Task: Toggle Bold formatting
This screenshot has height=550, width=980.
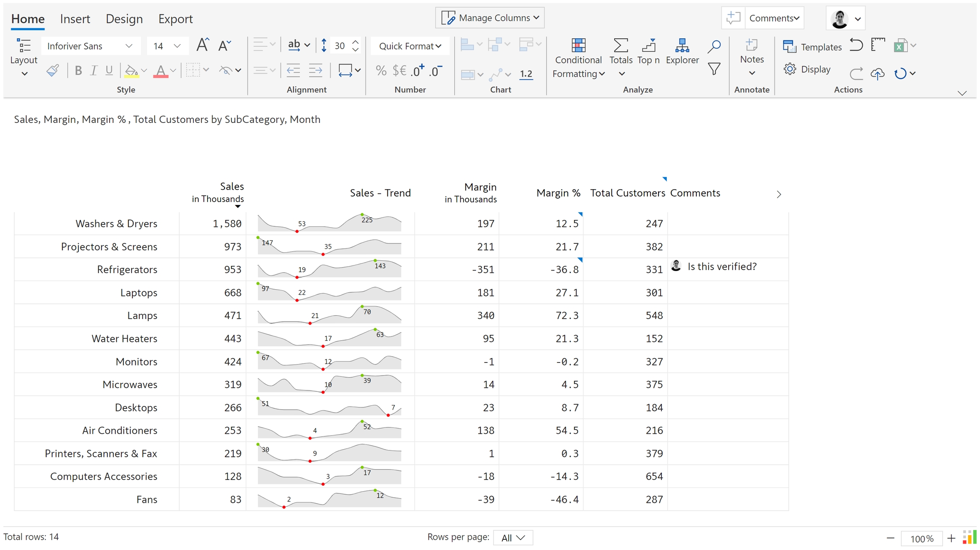Action: click(x=78, y=71)
